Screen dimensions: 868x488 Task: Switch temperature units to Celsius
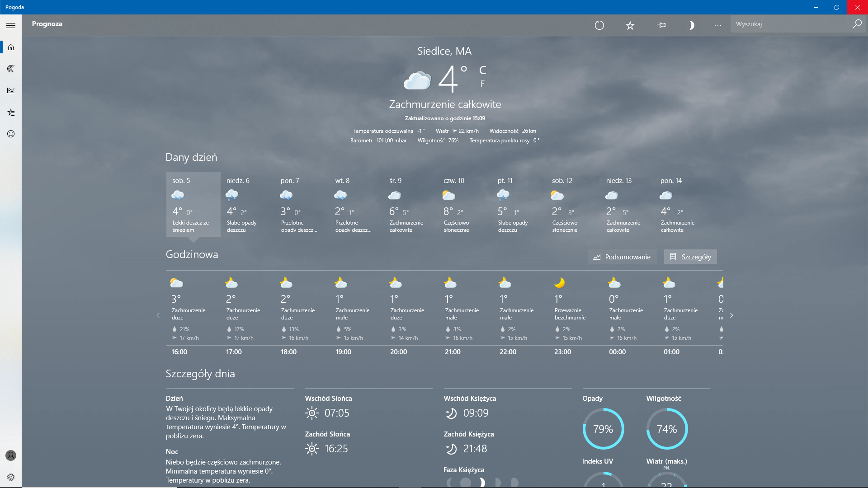click(x=482, y=70)
